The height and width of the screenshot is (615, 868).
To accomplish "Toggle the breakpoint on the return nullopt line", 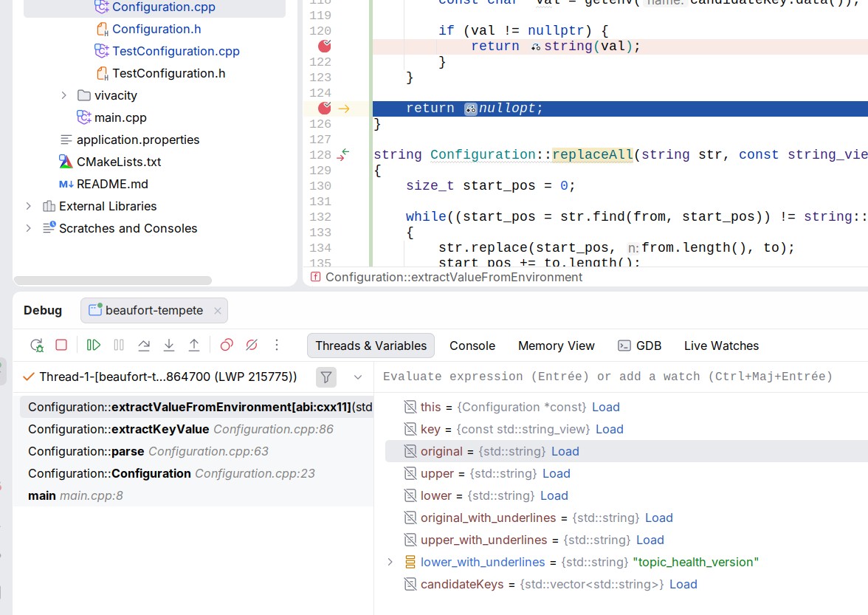I will (325, 109).
